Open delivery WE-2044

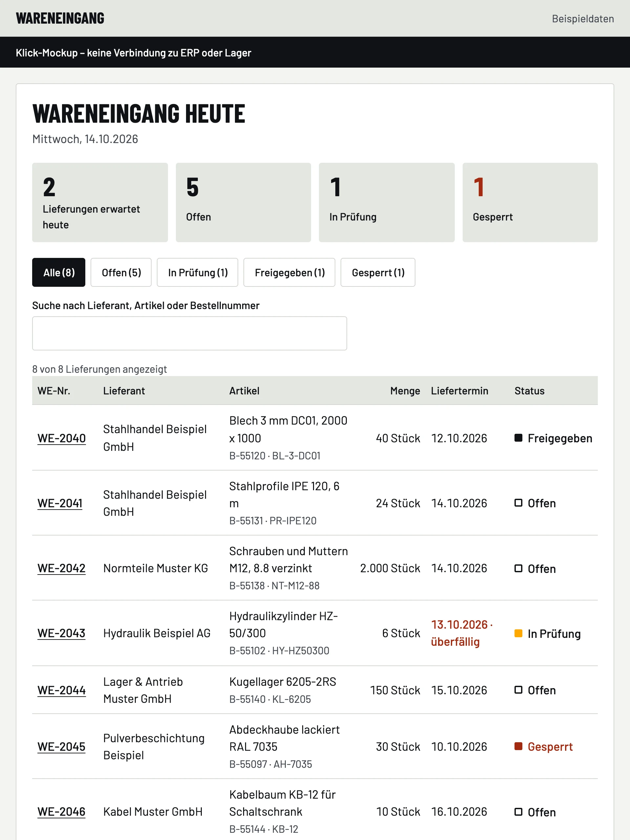(61, 690)
